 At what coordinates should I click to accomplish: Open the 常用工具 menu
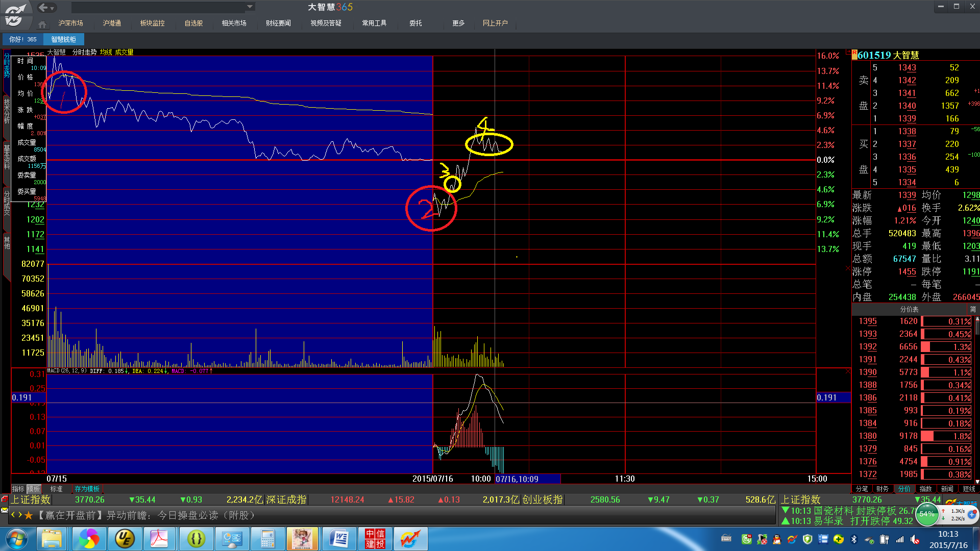tap(374, 23)
